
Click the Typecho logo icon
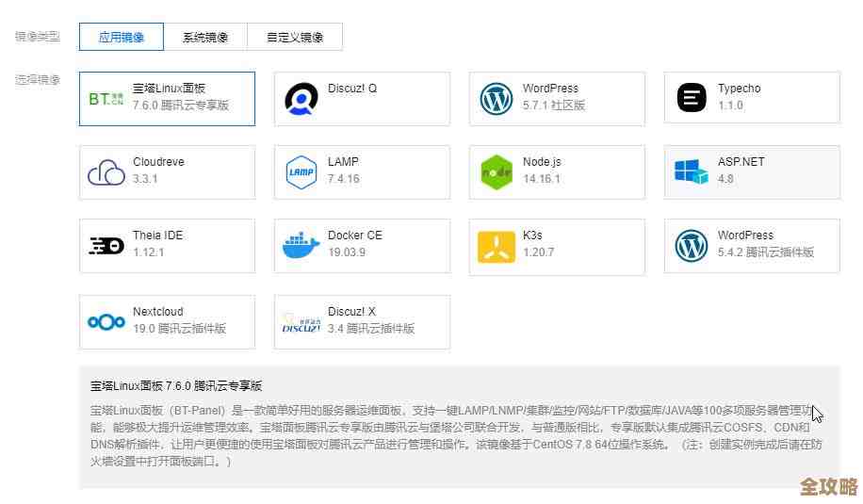692,98
